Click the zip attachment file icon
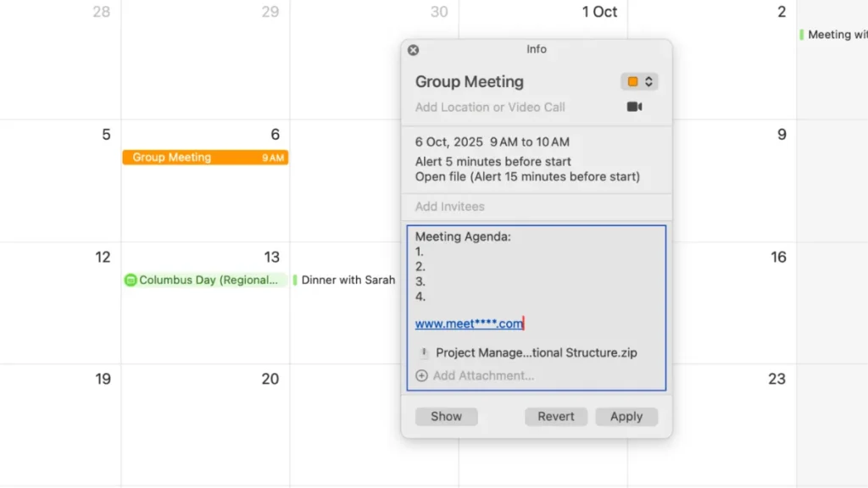 tap(424, 353)
